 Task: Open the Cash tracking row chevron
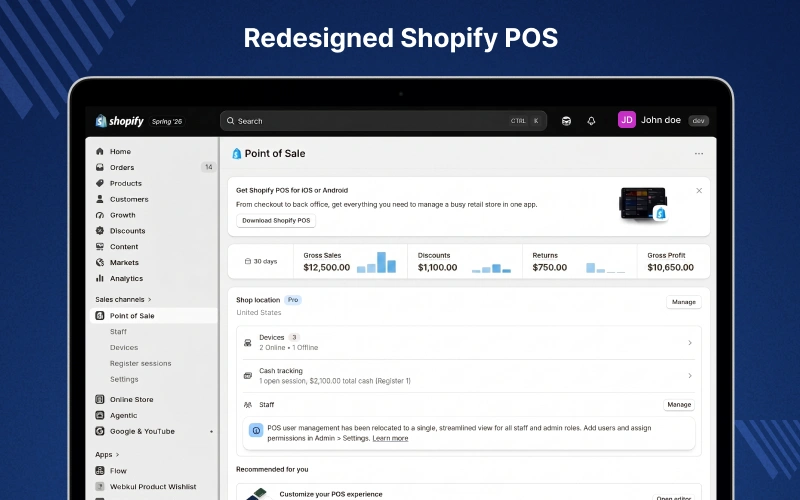(690, 376)
